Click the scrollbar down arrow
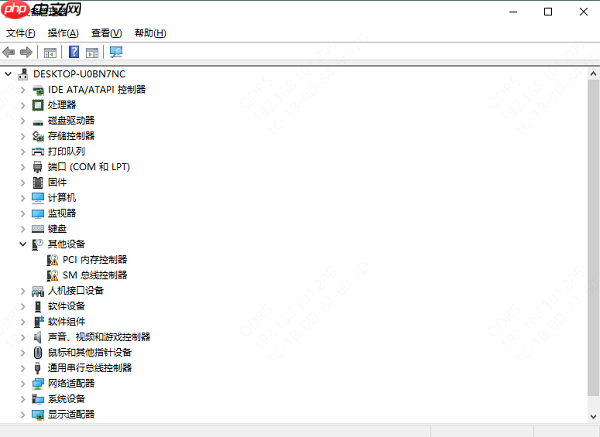The image size is (600, 437). point(593,417)
